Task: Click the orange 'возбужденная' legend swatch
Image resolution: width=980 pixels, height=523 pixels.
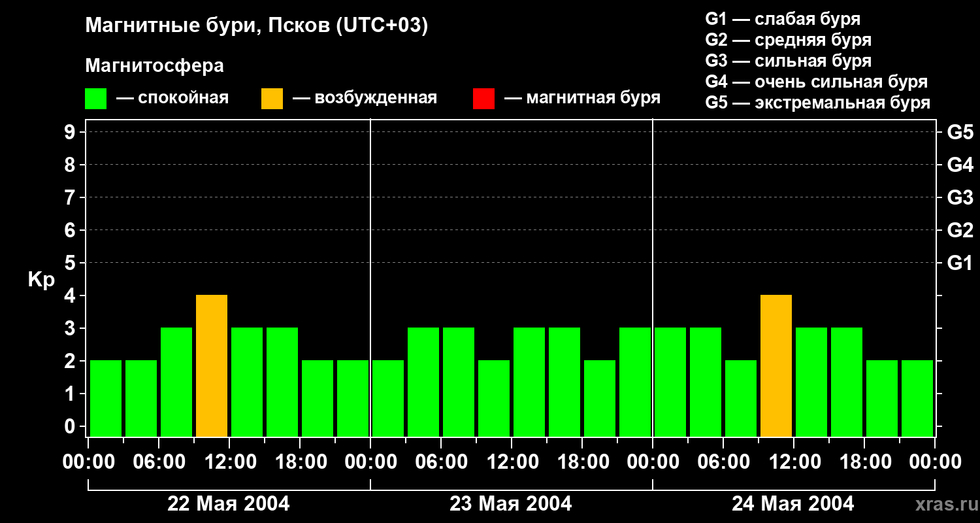Action: [272, 99]
